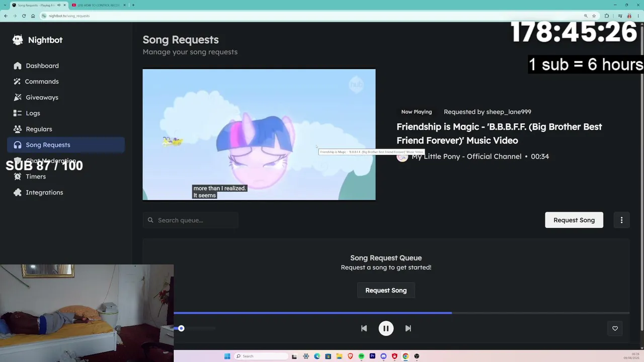The image size is (644, 362).
Task: Click Request Song button in the empty queue
Action: pos(386,290)
